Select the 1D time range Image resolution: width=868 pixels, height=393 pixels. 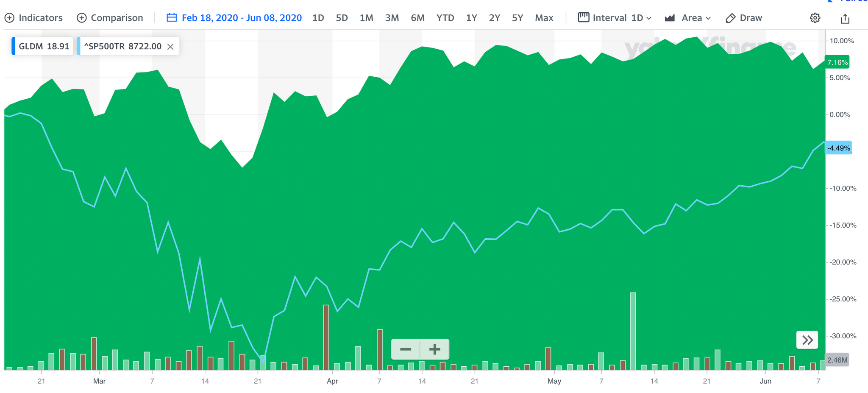[318, 18]
